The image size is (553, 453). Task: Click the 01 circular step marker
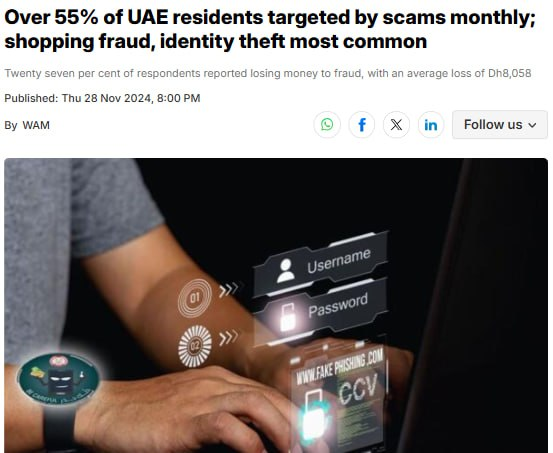pos(195,298)
